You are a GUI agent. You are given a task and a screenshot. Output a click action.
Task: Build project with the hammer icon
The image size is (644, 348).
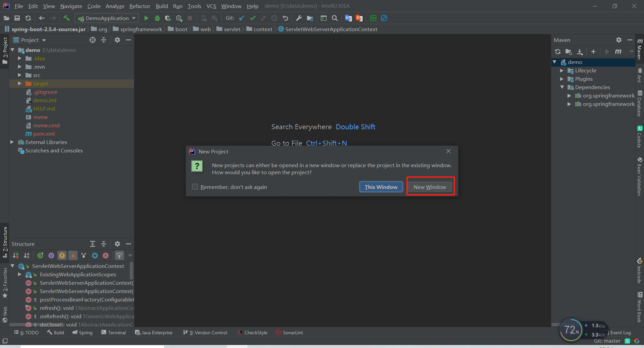pos(66,18)
